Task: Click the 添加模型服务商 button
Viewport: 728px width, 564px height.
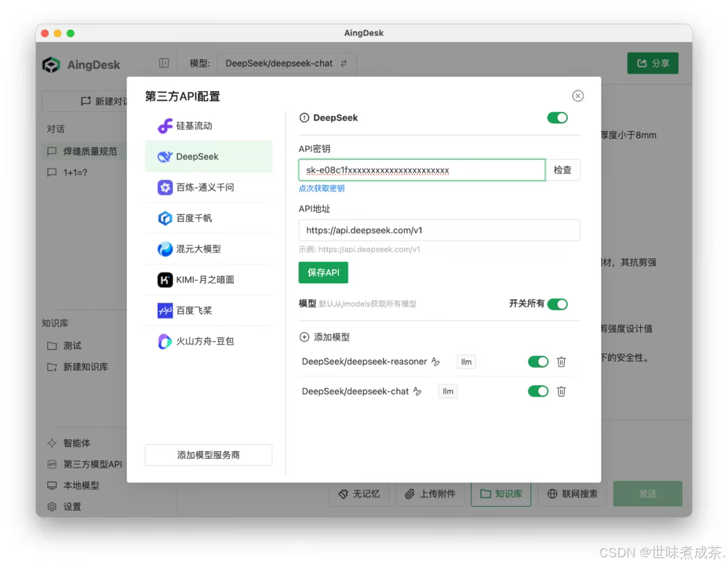Action: [208, 455]
